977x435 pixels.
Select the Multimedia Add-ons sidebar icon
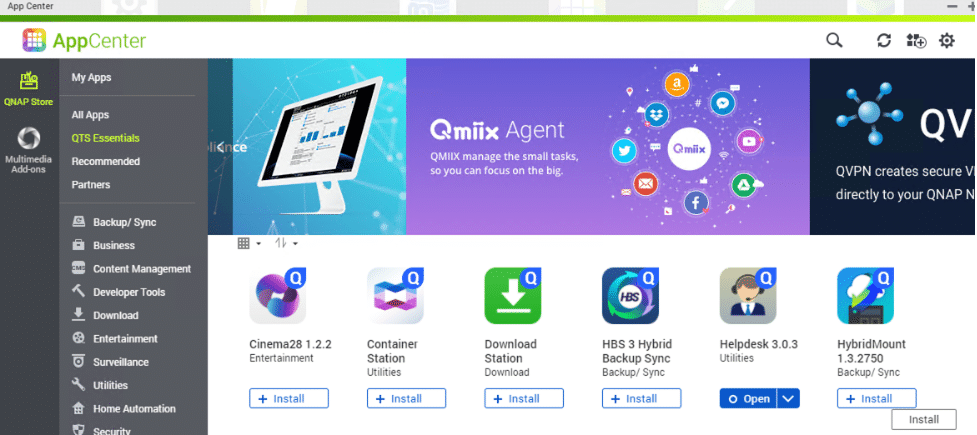pos(29,150)
